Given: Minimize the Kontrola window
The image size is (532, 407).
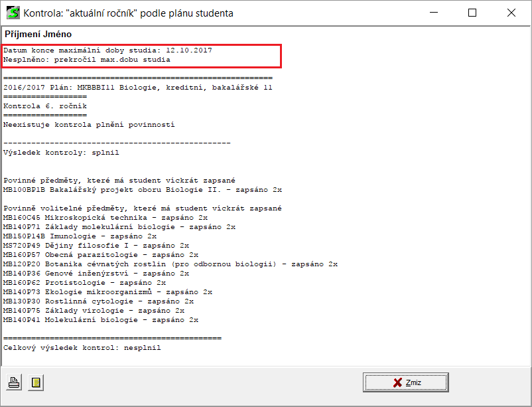Looking at the screenshot, I should pos(434,13).
